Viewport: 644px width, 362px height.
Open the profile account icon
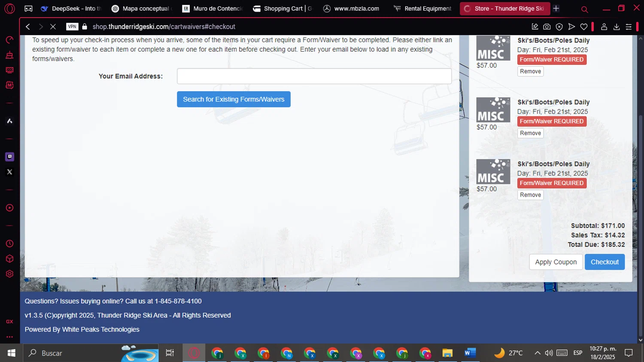pos(604,27)
